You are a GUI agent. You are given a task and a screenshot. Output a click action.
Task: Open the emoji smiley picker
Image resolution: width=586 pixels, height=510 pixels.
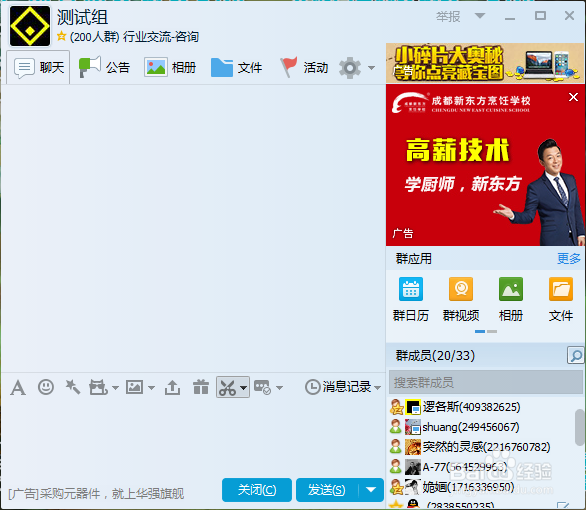(46, 387)
